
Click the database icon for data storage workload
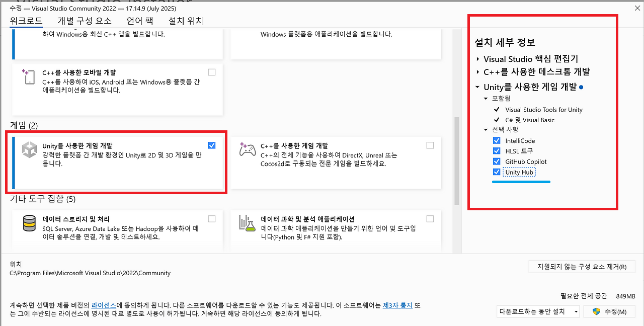point(30,223)
